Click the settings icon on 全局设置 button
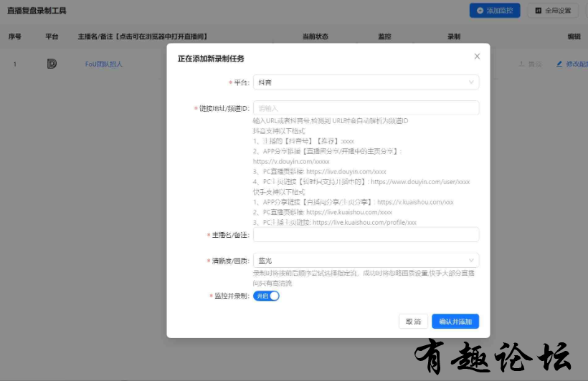588x381 pixels. (538, 11)
